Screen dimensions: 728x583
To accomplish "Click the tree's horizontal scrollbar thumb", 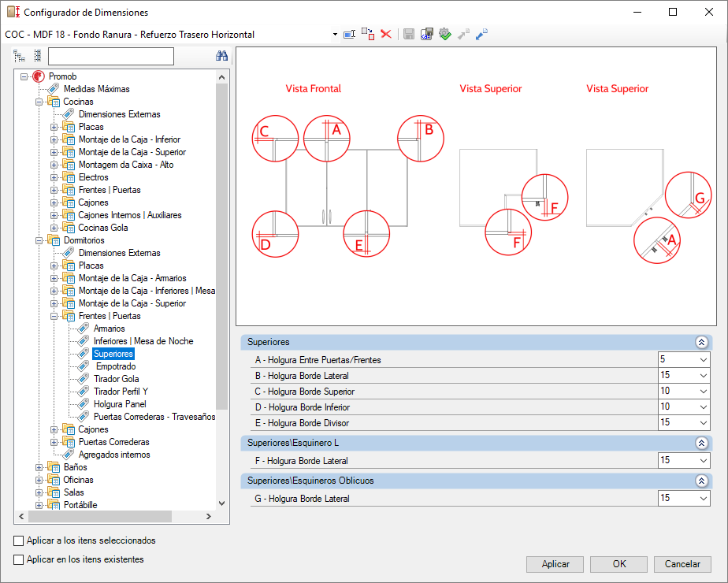I will pyautogui.click(x=100, y=516).
